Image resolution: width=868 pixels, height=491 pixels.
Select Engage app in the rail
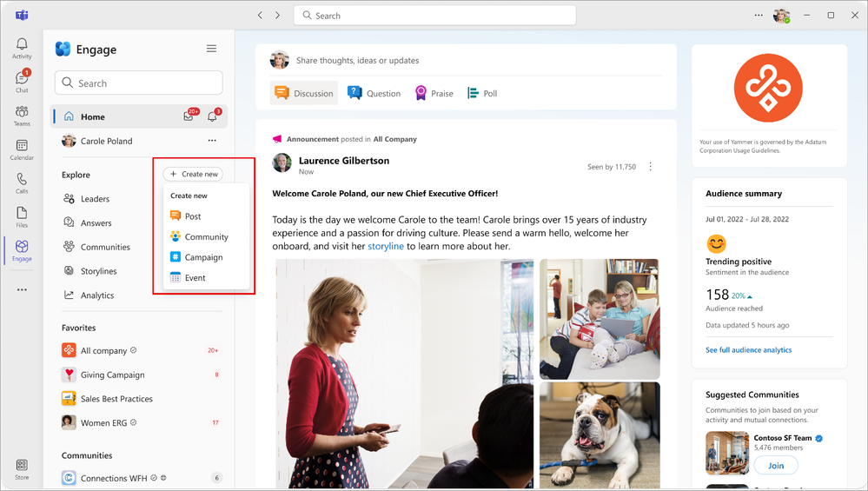click(22, 251)
